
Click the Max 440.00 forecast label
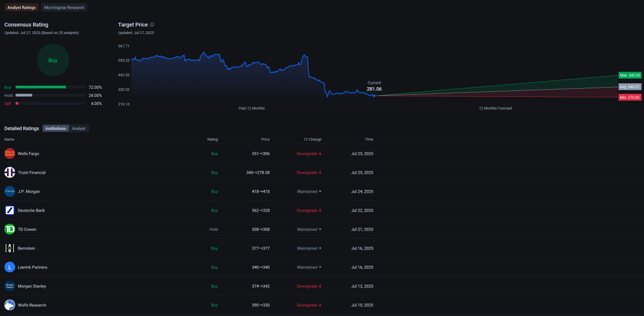click(629, 76)
